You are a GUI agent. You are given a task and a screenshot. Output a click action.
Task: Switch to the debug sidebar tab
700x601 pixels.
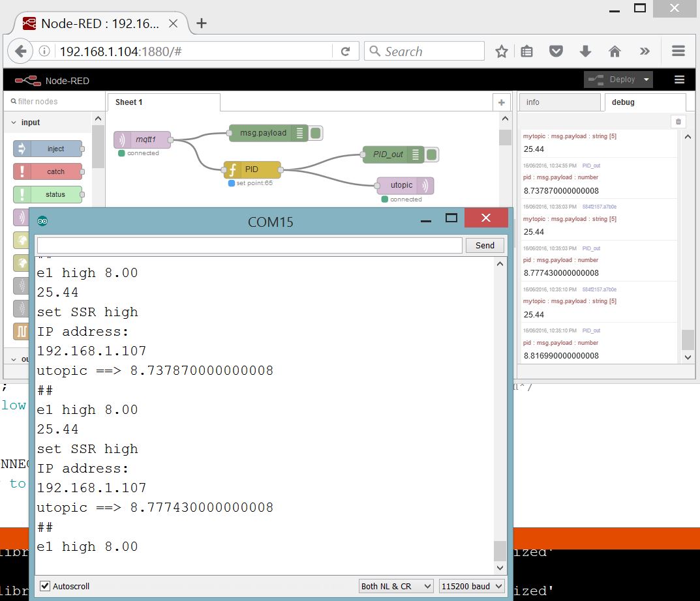click(x=645, y=102)
